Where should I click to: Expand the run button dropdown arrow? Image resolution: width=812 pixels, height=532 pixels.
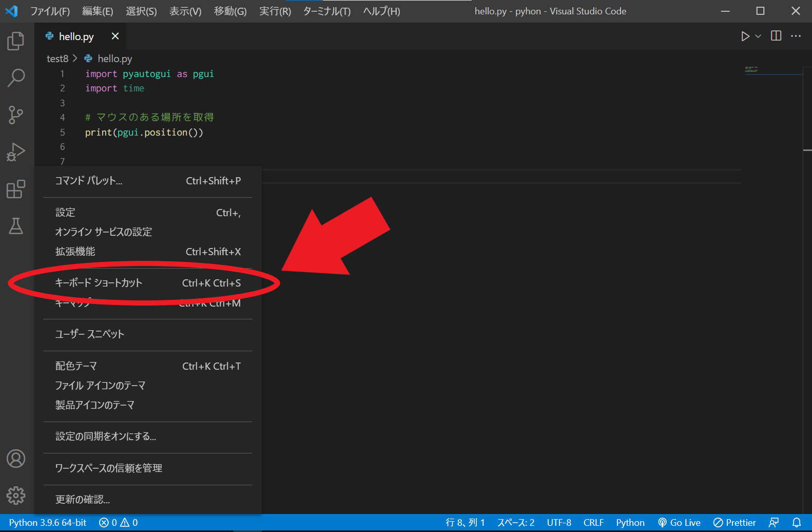[x=758, y=36]
